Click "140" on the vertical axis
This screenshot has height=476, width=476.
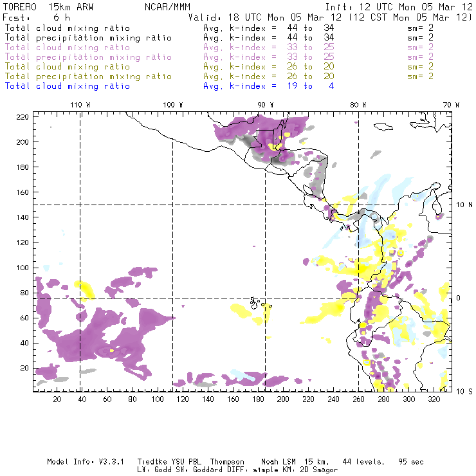coord(23,217)
